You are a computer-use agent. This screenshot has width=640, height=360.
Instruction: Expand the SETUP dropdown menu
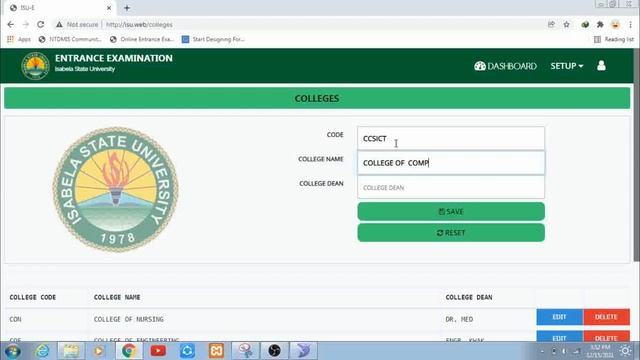[x=567, y=66]
